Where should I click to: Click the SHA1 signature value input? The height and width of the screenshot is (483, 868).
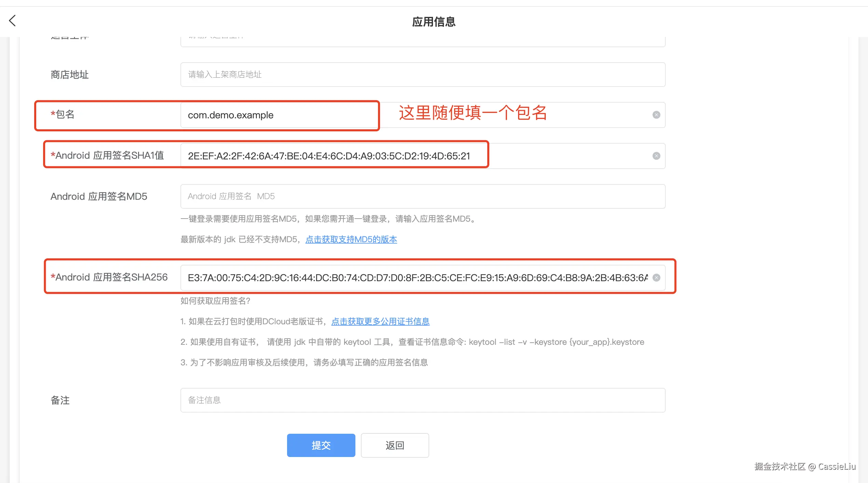click(328, 156)
